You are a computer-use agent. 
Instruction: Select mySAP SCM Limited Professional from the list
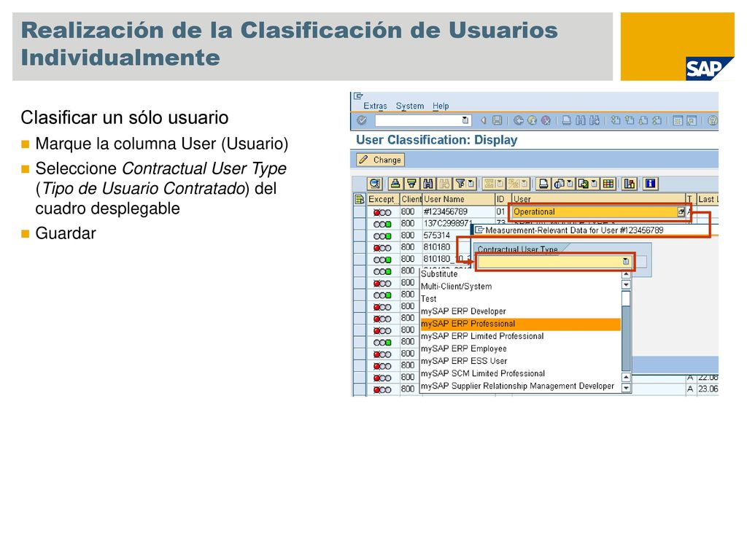(x=521, y=373)
